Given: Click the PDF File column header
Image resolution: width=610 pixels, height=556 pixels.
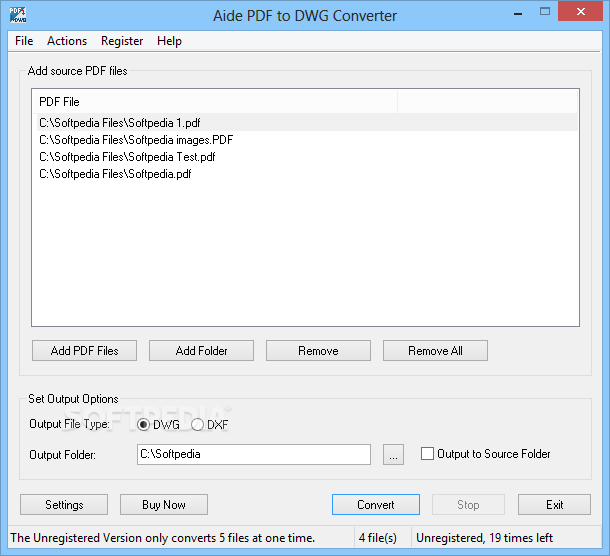Looking at the screenshot, I should click(214, 102).
